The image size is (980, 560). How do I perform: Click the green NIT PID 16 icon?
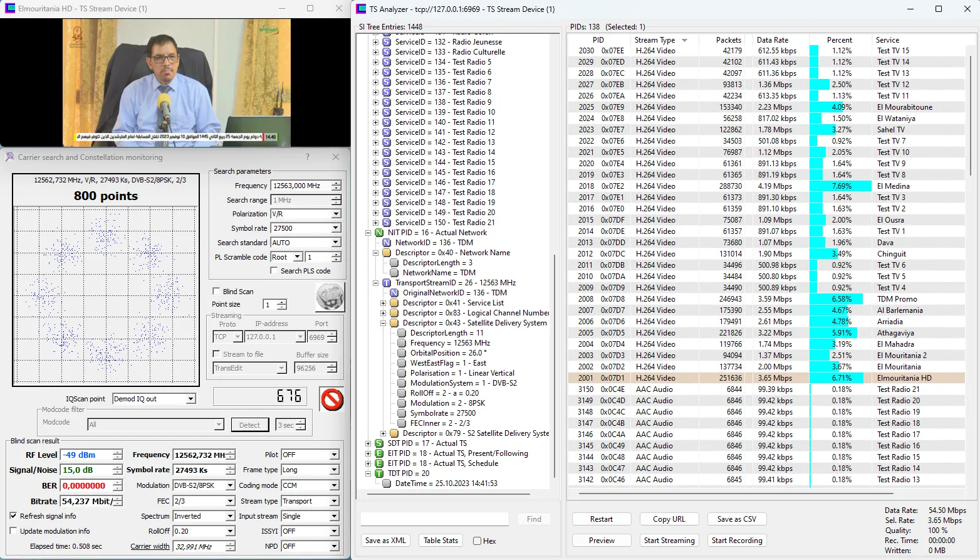tap(379, 233)
